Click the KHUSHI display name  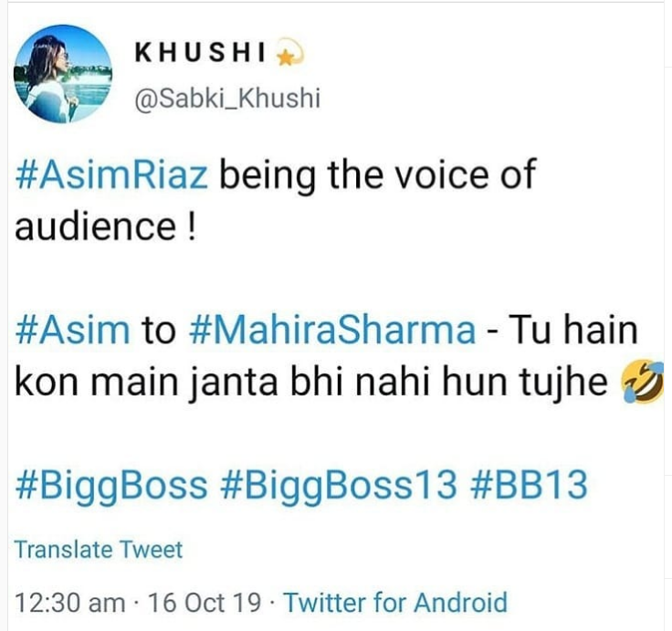tap(200, 53)
